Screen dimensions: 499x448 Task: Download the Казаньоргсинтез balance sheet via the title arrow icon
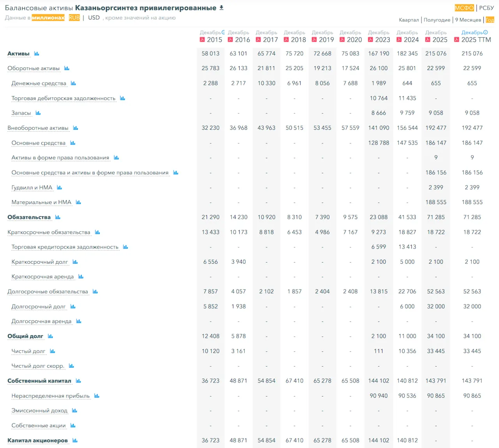(221, 8)
